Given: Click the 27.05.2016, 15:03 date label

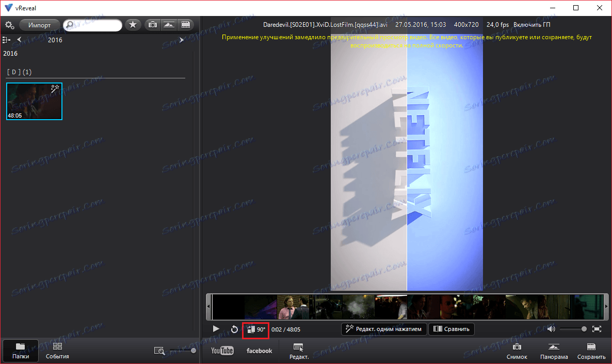Looking at the screenshot, I should [421, 25].
